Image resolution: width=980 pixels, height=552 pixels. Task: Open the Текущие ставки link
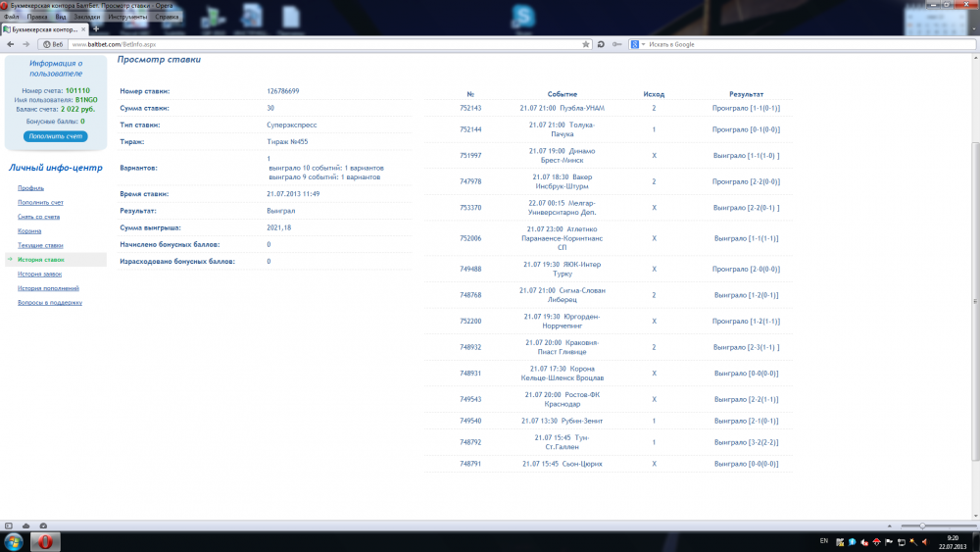point(40,246)
